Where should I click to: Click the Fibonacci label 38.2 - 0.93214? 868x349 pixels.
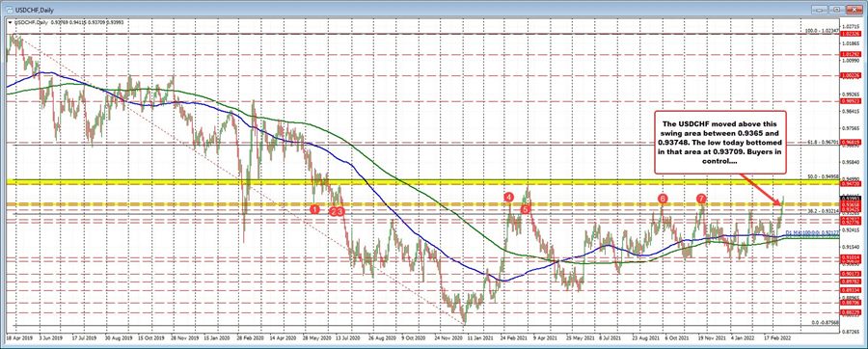tap(824, 211)
